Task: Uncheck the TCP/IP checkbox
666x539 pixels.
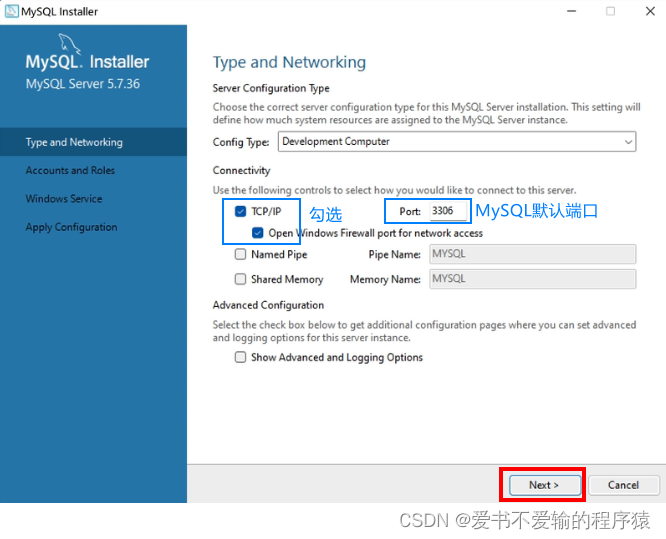Action: tap(240, 211)
